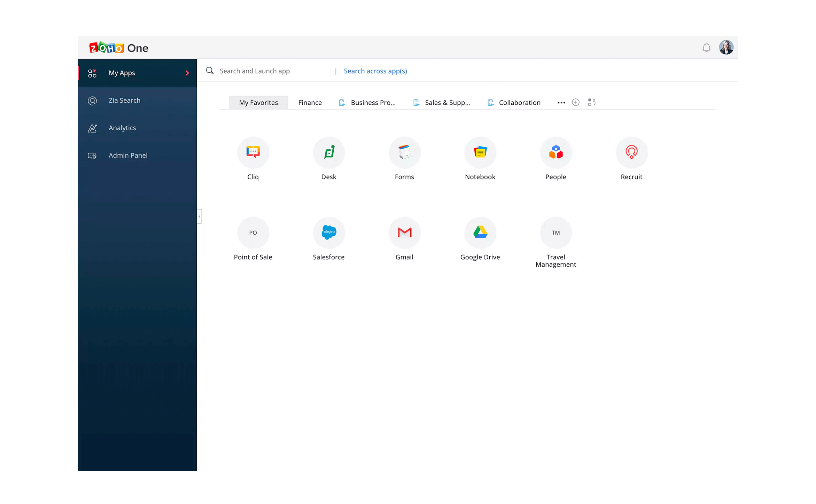
Task: Click Search across app(s) link
Action: click(x=375, y=71)
